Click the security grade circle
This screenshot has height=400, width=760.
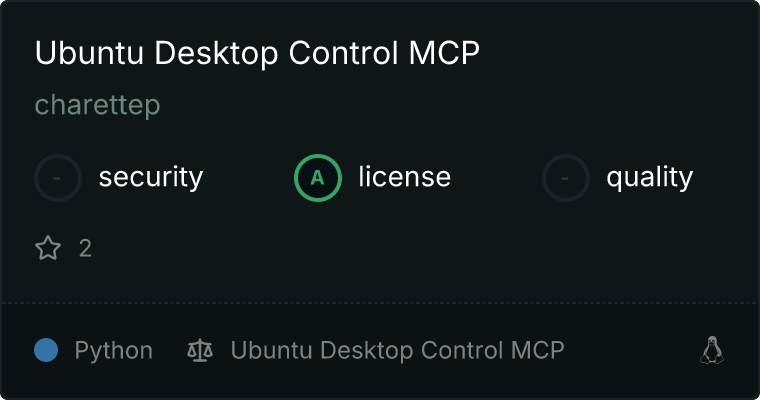point(58,178)
